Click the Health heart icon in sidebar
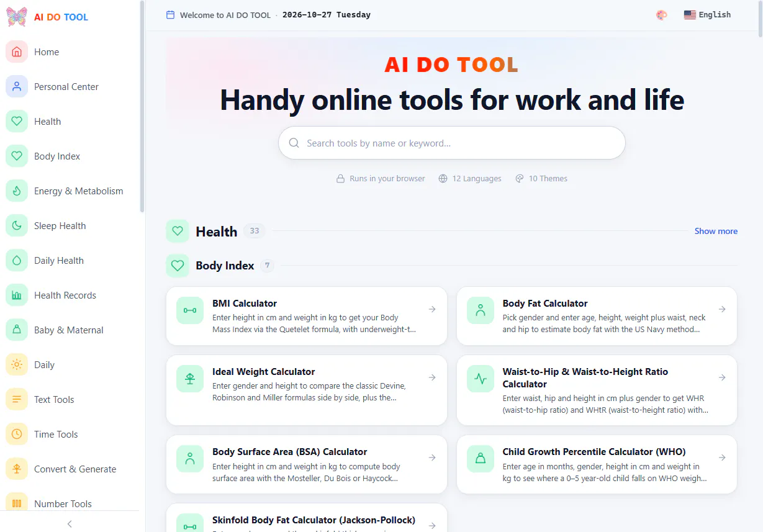 coord(17,122)
